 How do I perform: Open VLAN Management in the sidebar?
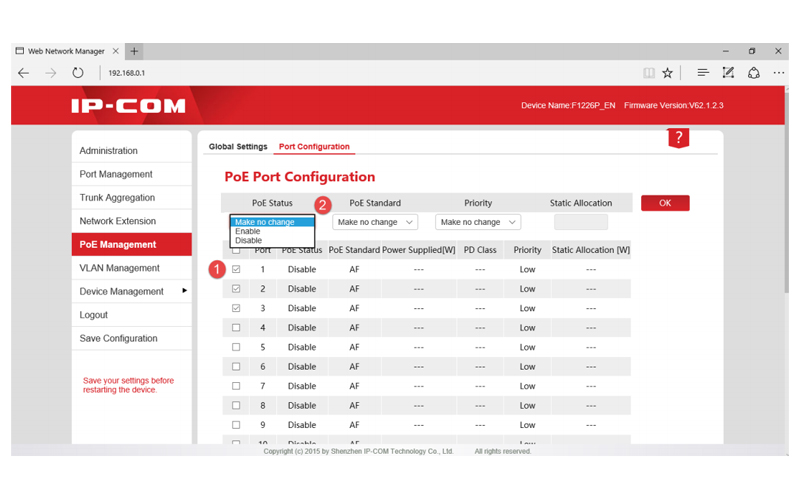pos(132,268)
